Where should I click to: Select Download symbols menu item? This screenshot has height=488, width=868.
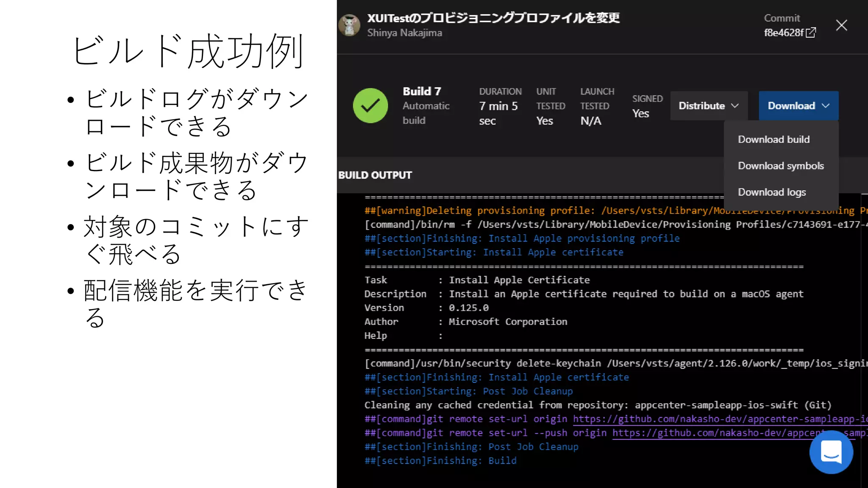pyautogui.click(x=781, y=166)
